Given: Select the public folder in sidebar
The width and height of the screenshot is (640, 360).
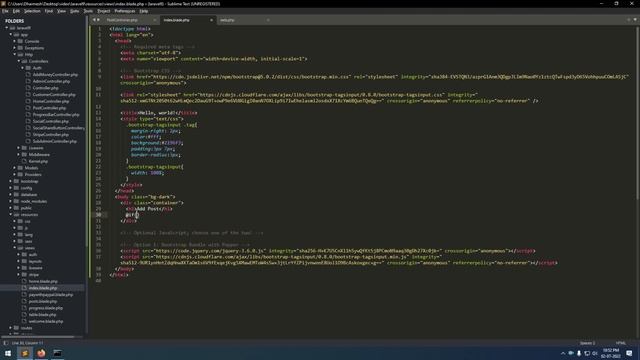Looking at the screenshot, I should (26, 208).
